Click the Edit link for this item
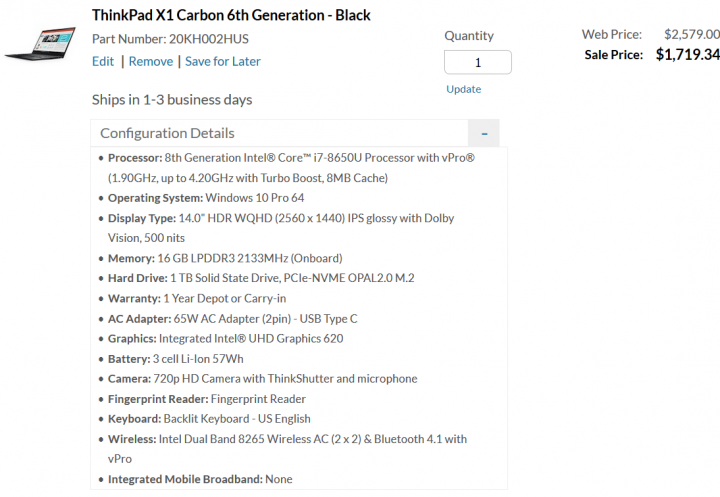Viewport: 720px width, 497px height. (x=103, y=62)
